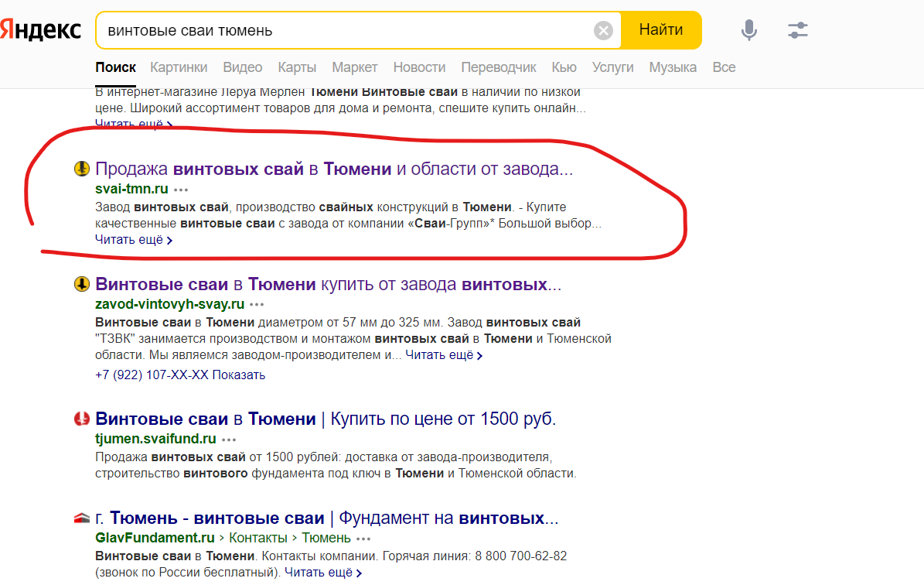Image resolution: width=924 pixels, height=585 pixels.
Task: Expand Читать ещё in GlavFundament snippet
Action: coord(323,572)
